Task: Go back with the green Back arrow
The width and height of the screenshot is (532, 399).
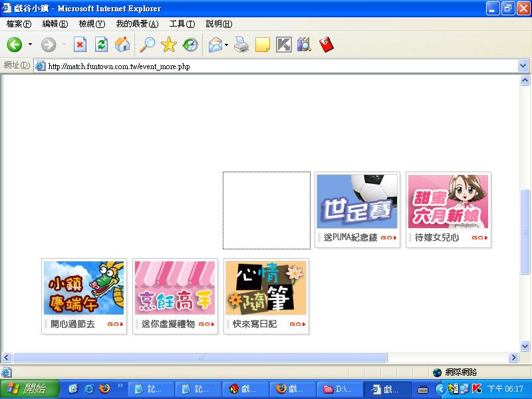Action: pos(15,45)
